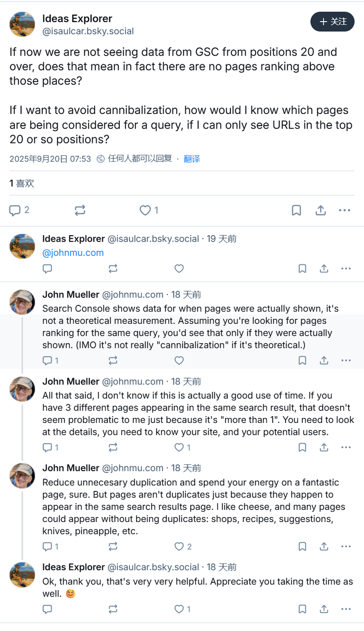Repost John Mueller's "All that said" reply
The image size is (364, 631).
coord(113,448)
